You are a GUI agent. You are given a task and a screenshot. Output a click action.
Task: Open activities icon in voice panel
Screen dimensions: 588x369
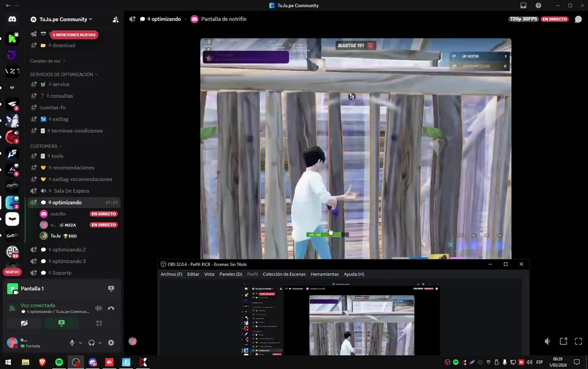pos(99,323)
